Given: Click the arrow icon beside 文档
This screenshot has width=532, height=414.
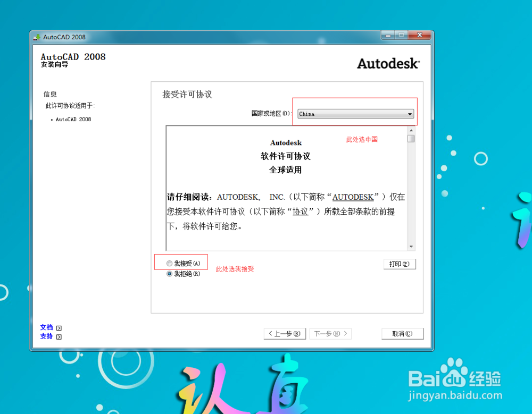Looking at the screenshot, I should coord(59,328).
